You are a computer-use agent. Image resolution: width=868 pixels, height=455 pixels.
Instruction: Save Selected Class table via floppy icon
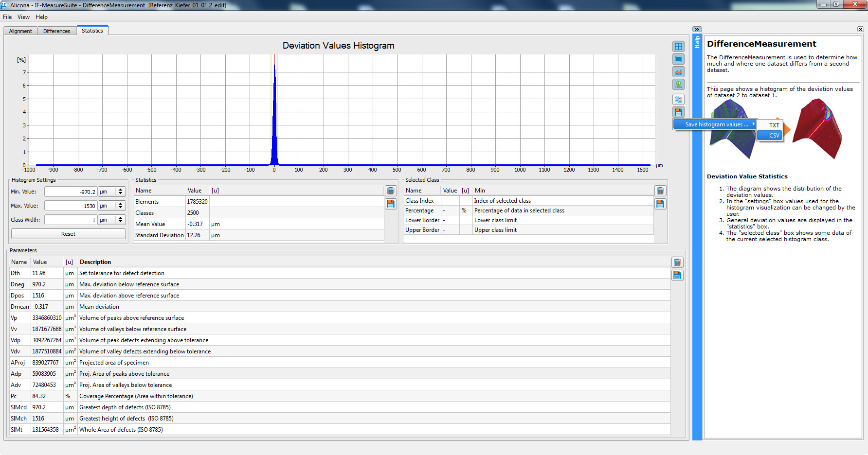pos(660,204)
